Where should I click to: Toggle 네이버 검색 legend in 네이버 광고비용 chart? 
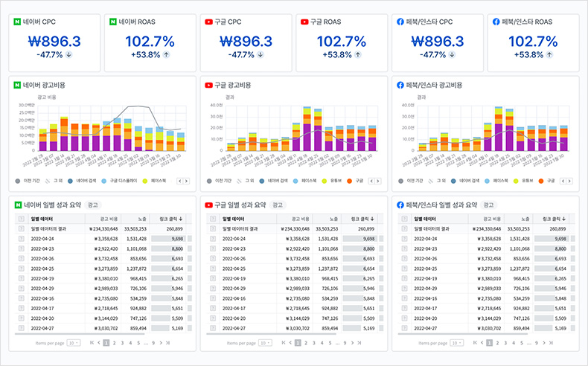tap(82, 181)
